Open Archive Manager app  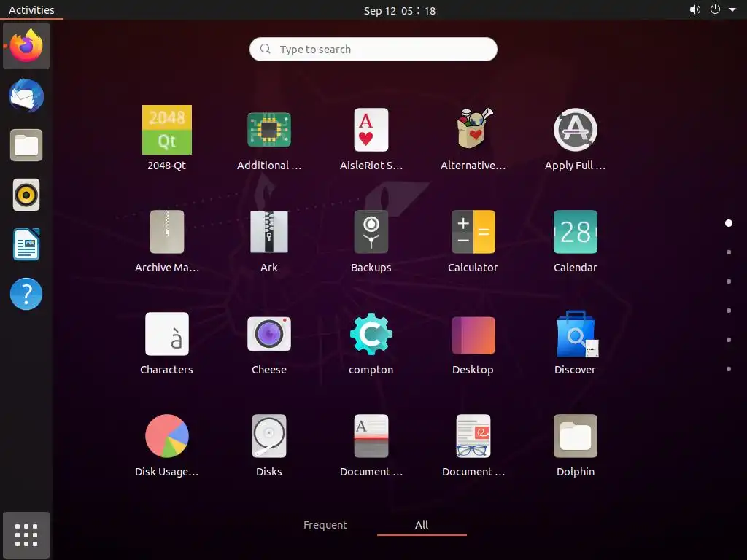coord(167,231)
